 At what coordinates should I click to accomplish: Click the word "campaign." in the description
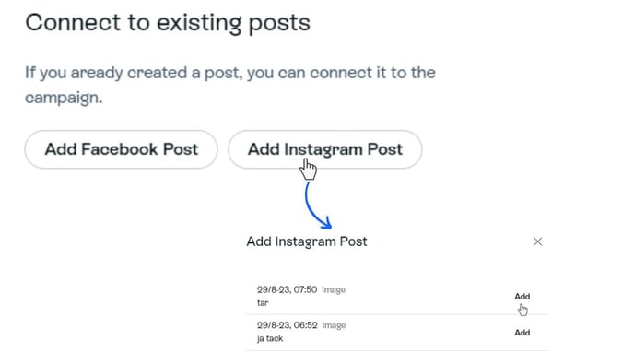[x=64, y=98]
